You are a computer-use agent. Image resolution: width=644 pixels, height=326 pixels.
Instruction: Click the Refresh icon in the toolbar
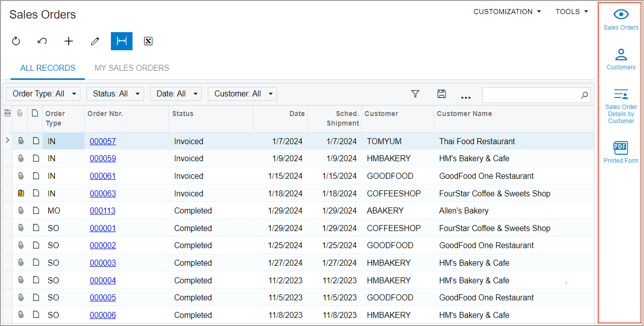pos(16,41)
